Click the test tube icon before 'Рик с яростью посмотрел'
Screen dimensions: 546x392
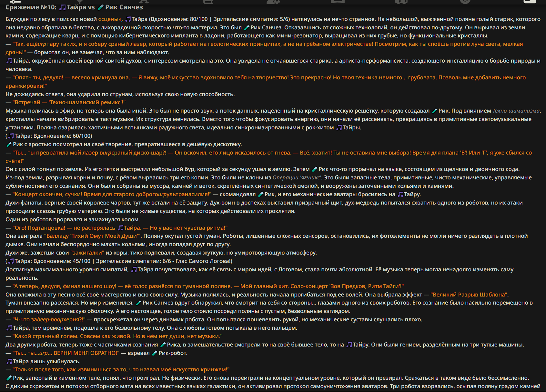pyautogui.click(x=9, y=144)
